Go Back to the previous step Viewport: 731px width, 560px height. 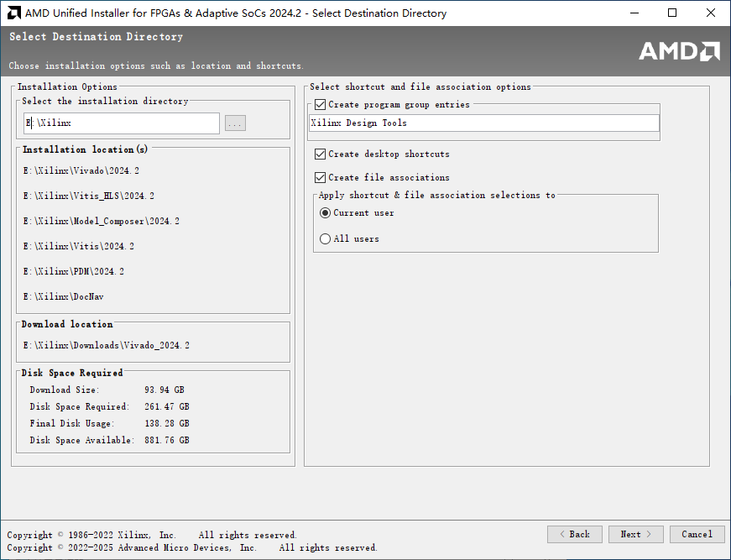click(x=574, y=534)
